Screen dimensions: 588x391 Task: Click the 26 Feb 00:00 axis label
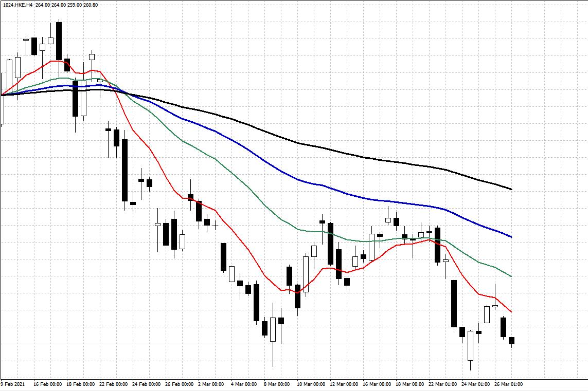(x=179, y=384)
